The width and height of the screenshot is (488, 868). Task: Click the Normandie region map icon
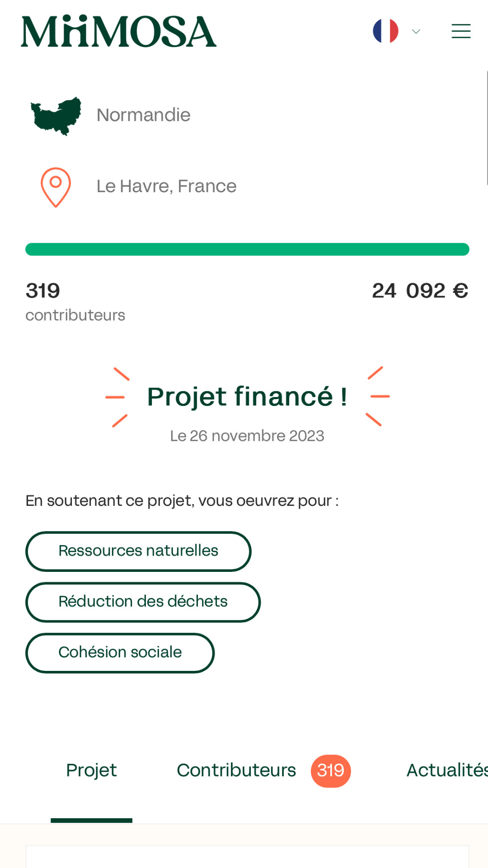click(x=56, y=116)
